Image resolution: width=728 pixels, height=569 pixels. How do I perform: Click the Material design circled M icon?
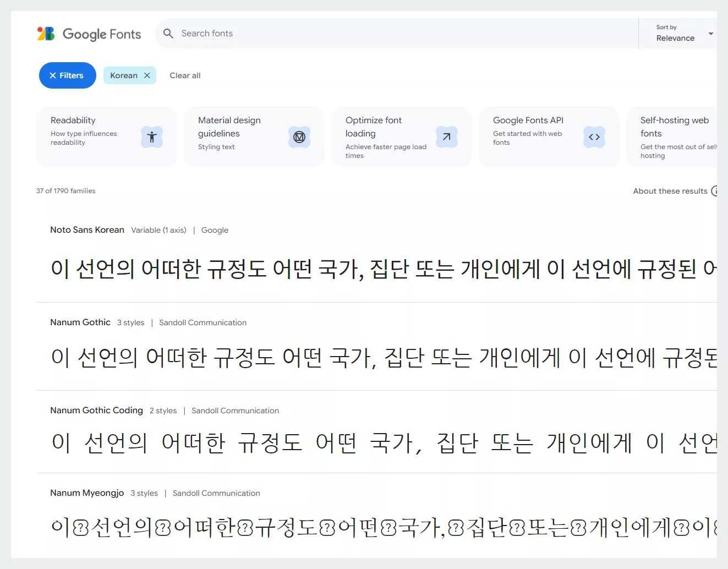tap(299, 137)
